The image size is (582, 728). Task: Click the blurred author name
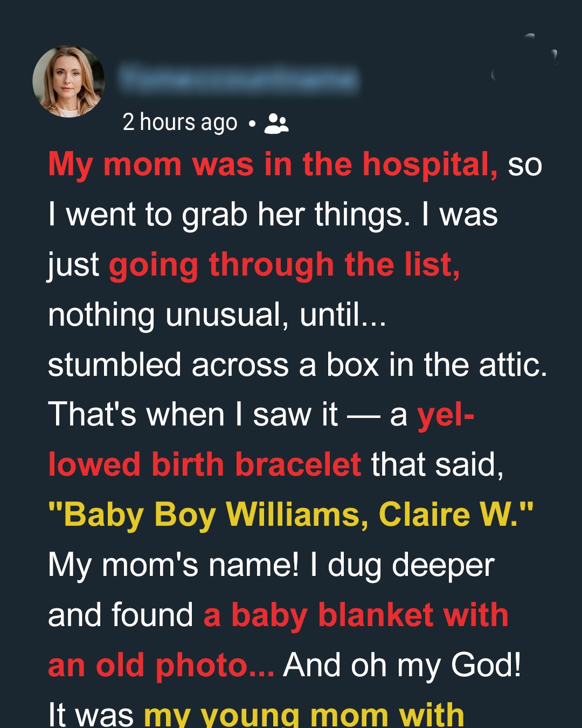(239, 79)
